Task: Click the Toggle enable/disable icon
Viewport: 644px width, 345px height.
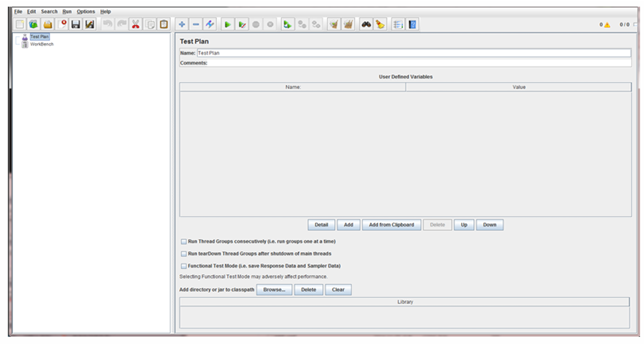Action: click(x=210, y=25)
